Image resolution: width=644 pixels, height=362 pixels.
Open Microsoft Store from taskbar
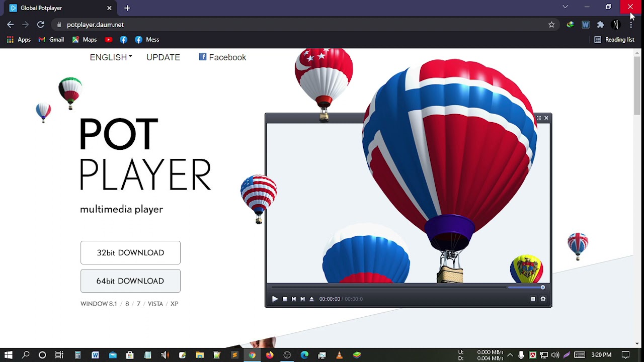click(x=130, y=355)
